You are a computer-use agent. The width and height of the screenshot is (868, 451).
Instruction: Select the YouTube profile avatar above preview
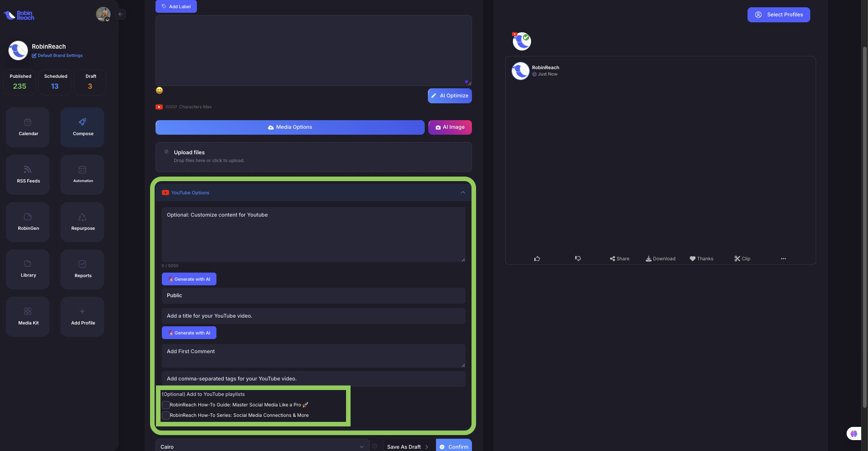point(522,41)
